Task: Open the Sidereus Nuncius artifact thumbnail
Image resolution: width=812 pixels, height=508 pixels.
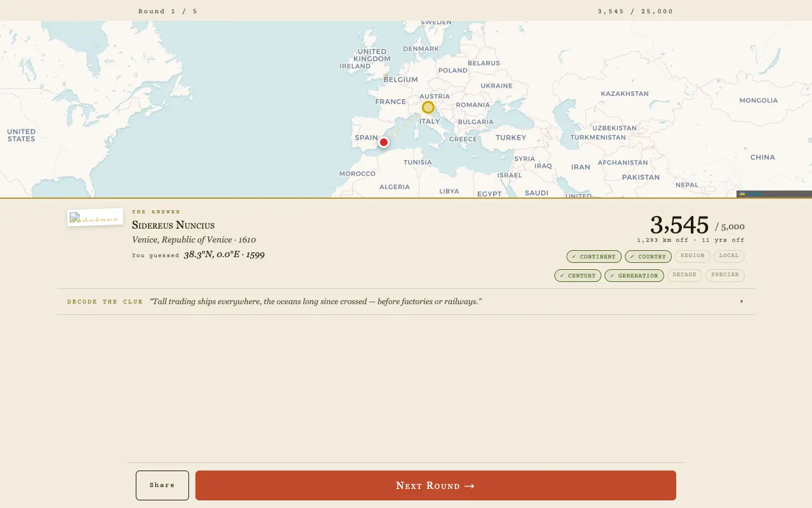Action: coord(95,217)
